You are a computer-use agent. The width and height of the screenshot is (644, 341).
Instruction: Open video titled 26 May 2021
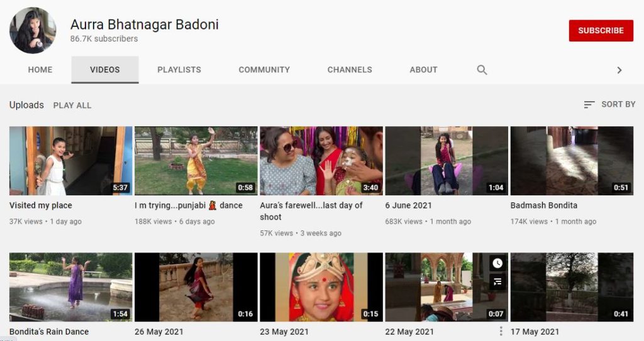tap(159, 332)
